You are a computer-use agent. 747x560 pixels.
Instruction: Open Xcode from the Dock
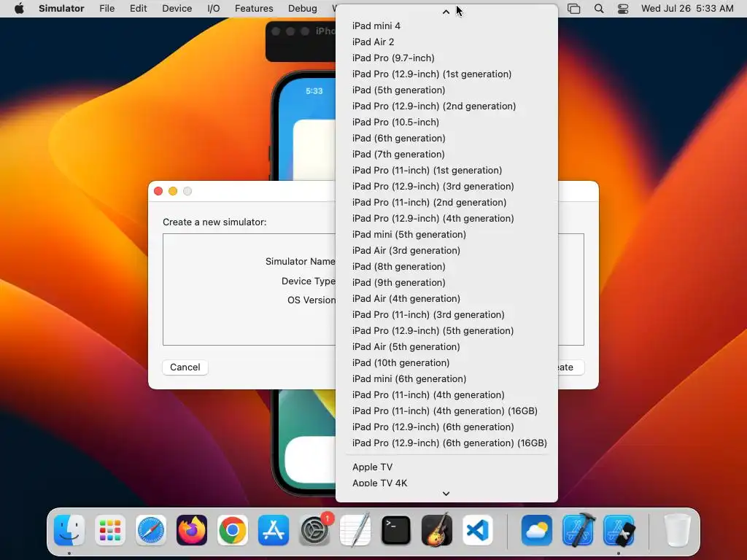point(578,530)
